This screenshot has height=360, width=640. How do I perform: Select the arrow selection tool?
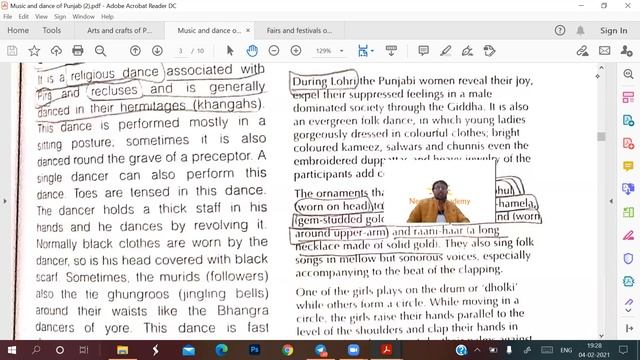coord(230,51)
